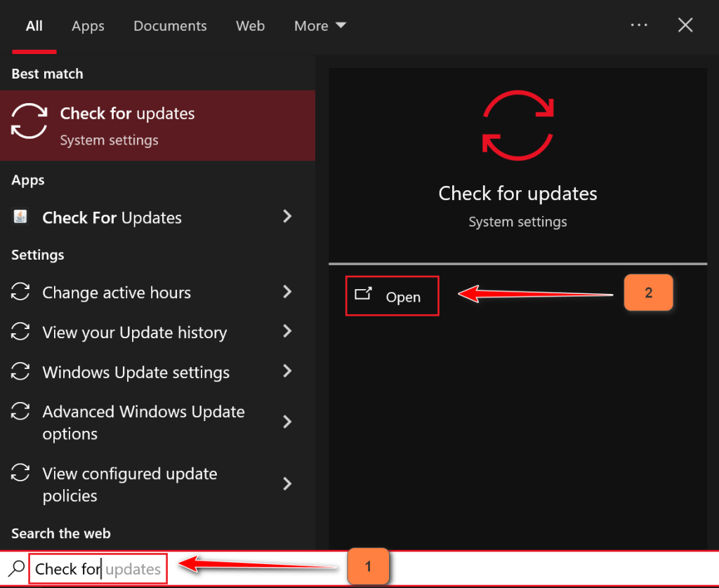Viewport: 719px width, 588px height.
Task: Click the Open external-window icon
Action: [363, 293]
